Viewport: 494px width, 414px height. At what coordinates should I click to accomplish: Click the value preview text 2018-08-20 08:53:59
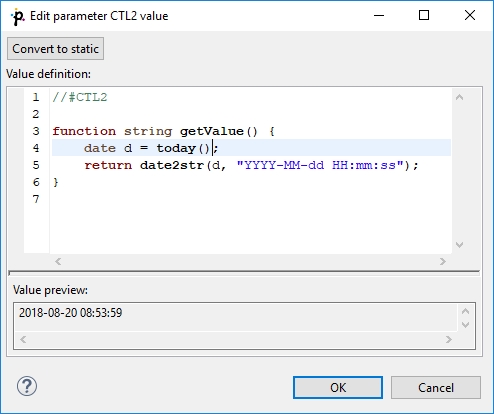[71, 313]
